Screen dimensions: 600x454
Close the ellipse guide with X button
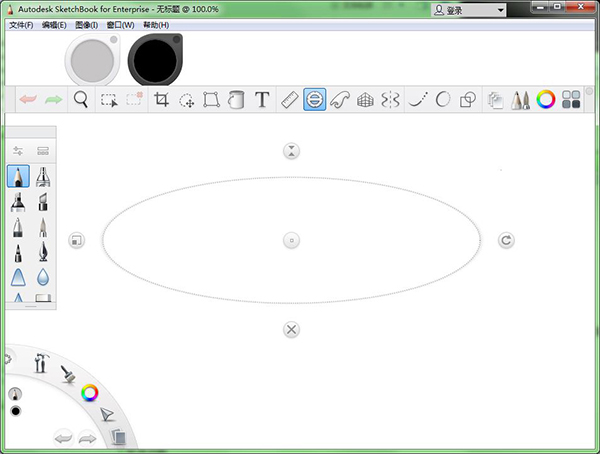(x=292, y=330)
